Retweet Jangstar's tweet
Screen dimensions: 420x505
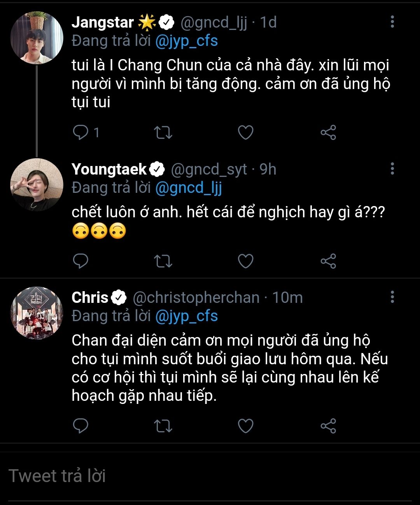[x=163, y=133]
